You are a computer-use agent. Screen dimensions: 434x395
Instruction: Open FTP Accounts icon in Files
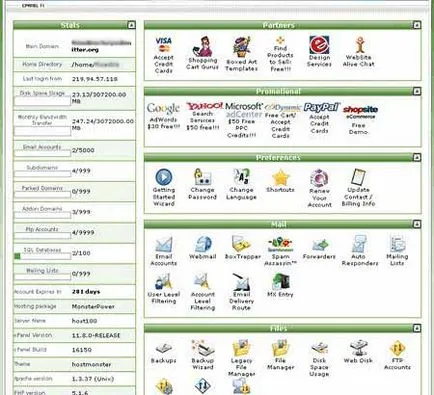(397, 348)
